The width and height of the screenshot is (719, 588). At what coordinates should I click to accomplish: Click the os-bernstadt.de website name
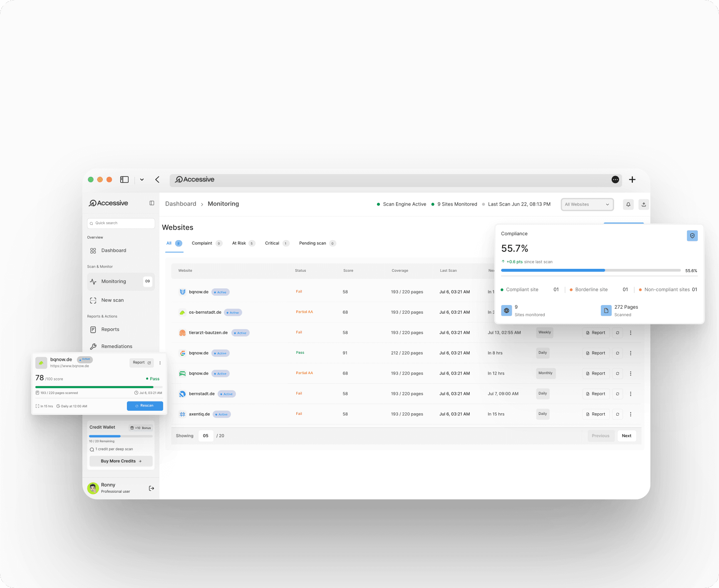(x=205, y=312)
